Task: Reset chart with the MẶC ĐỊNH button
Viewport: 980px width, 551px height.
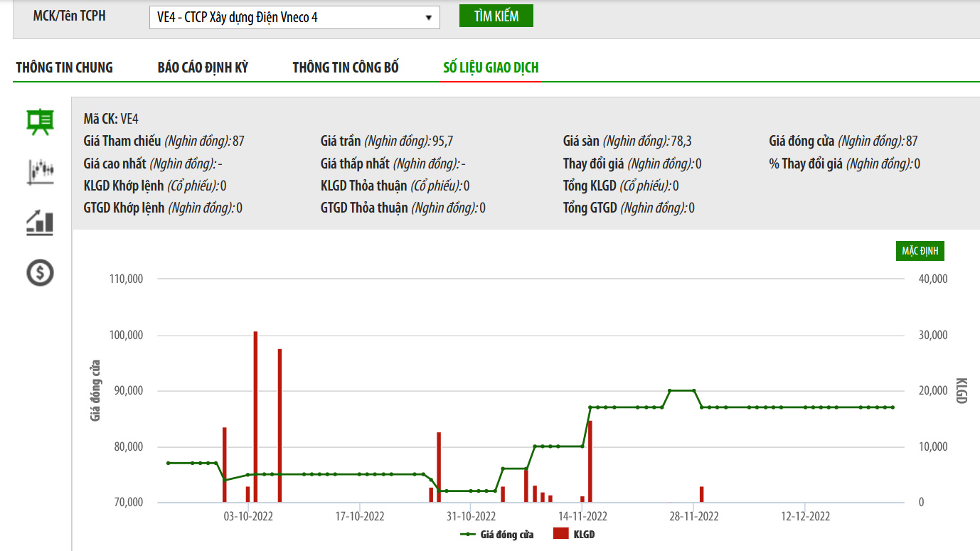Action: tap(920, 251)
